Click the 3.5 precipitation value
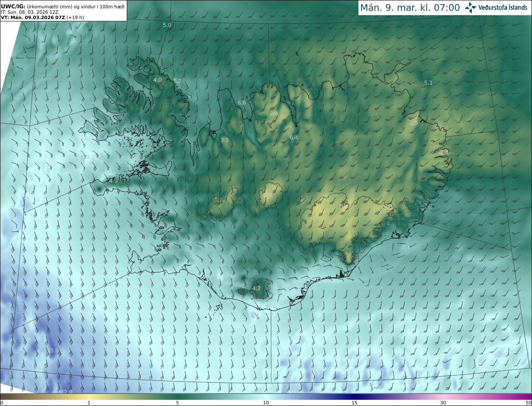This screenshot has height=406, width=532. (x=225, y=140)
